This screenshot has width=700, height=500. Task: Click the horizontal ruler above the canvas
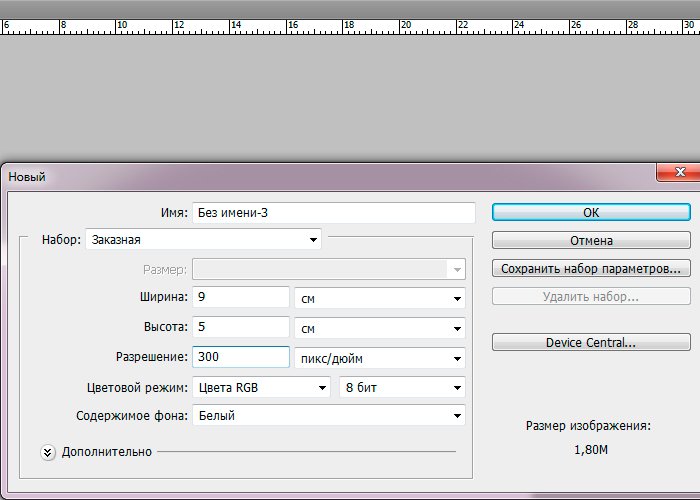[x=350, y=27]
